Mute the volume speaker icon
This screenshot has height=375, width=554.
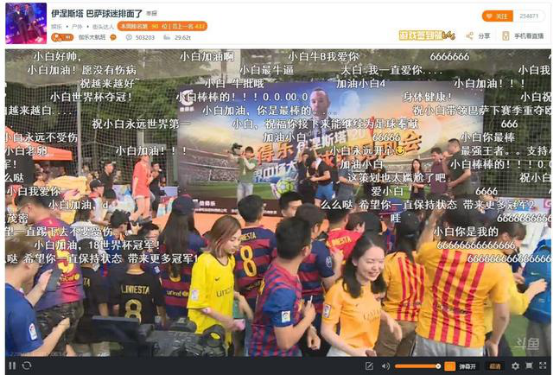(x=385, y=366)
